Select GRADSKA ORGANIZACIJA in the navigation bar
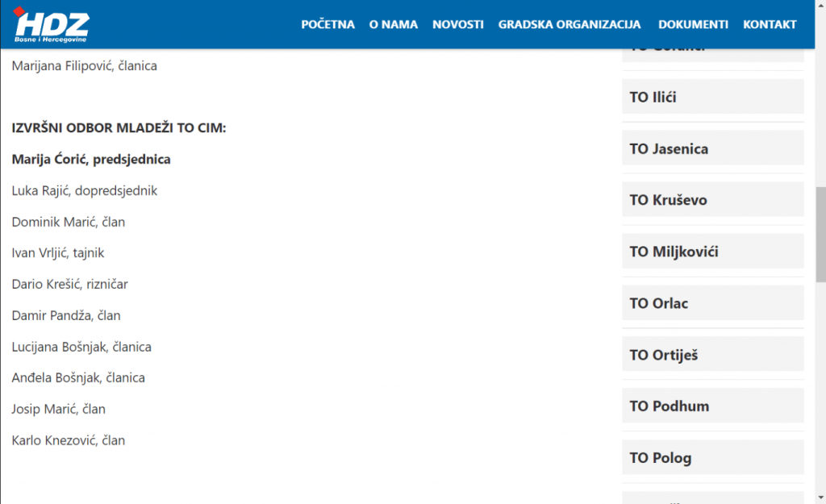Viewport: 826px width, 504px height. (569, 24)
